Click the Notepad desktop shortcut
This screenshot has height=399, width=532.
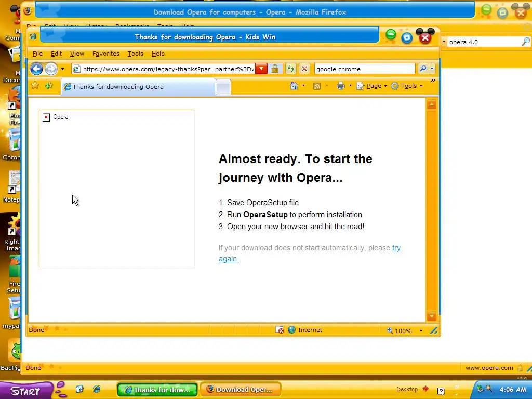(x=12, y=187)
